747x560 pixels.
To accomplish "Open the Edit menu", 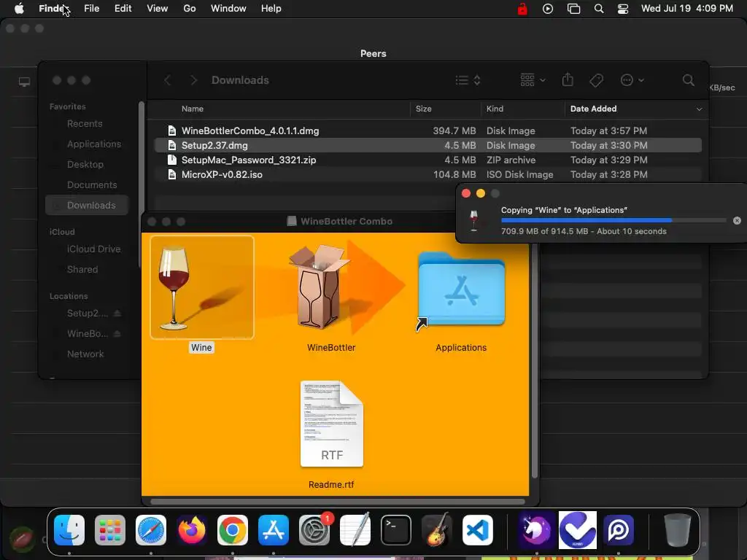I will pyautogui.click(x=123, y=9).
